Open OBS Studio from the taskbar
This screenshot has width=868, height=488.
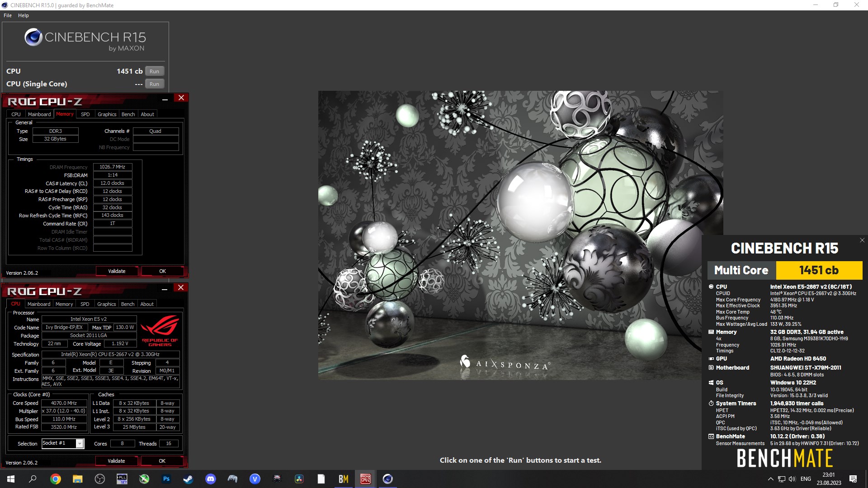[100, 479]
